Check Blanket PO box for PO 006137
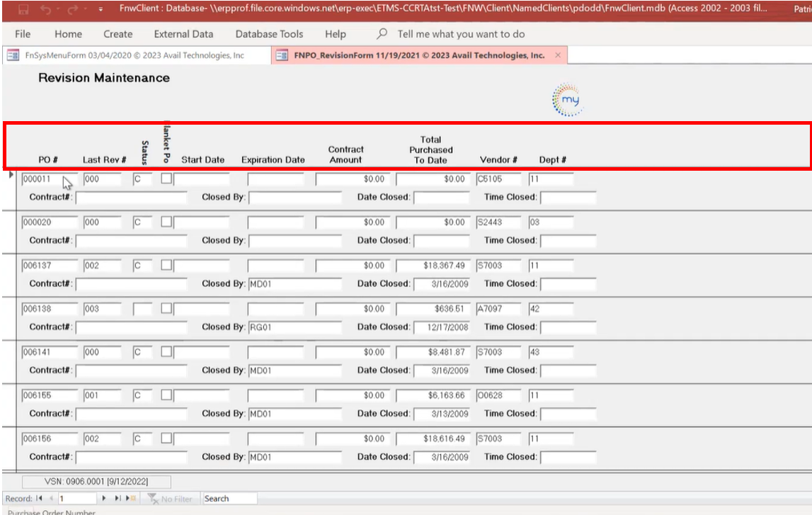This screenshot has height=515, width=812. coord(166,266)
